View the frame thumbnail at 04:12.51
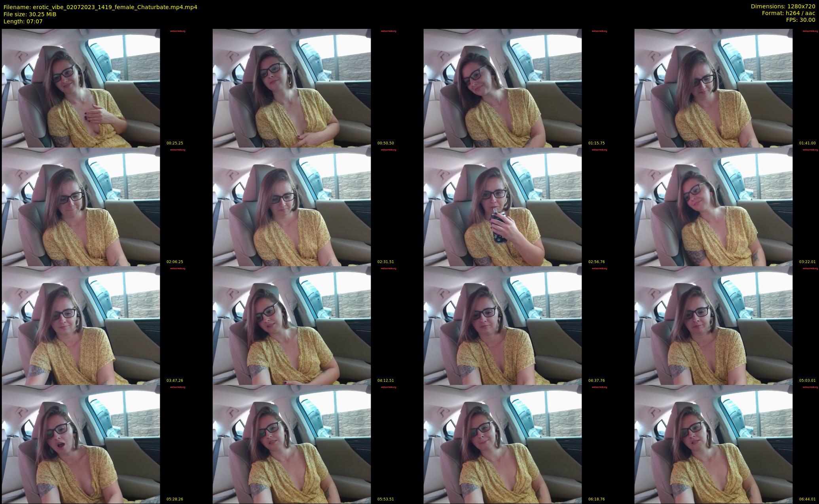The height and width of the screenshot is (504, 819). [292, 326]
